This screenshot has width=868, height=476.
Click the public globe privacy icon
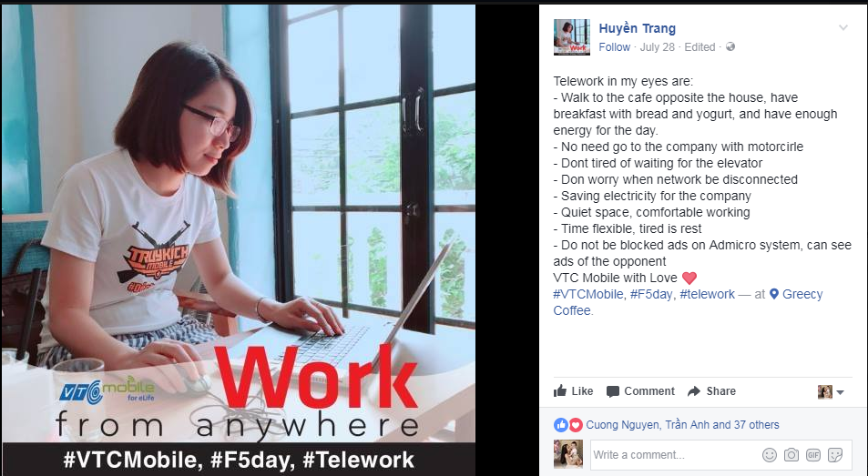tap(730, 47)
